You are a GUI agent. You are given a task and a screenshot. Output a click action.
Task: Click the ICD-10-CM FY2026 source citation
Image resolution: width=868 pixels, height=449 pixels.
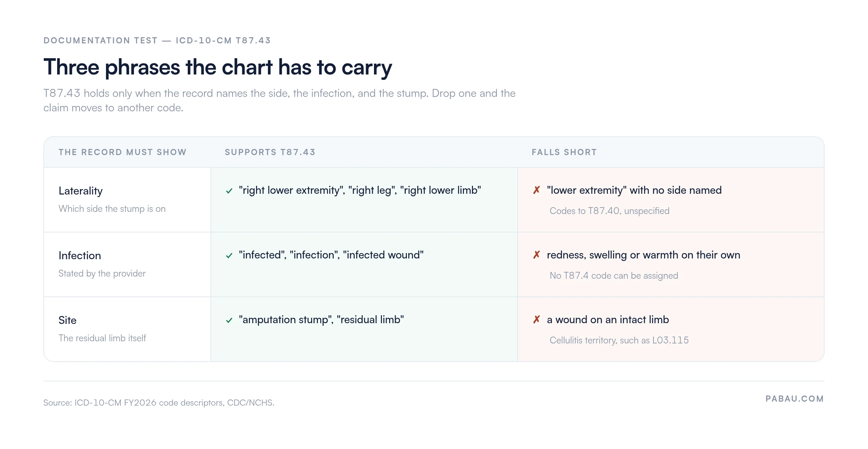click(159, 403)
